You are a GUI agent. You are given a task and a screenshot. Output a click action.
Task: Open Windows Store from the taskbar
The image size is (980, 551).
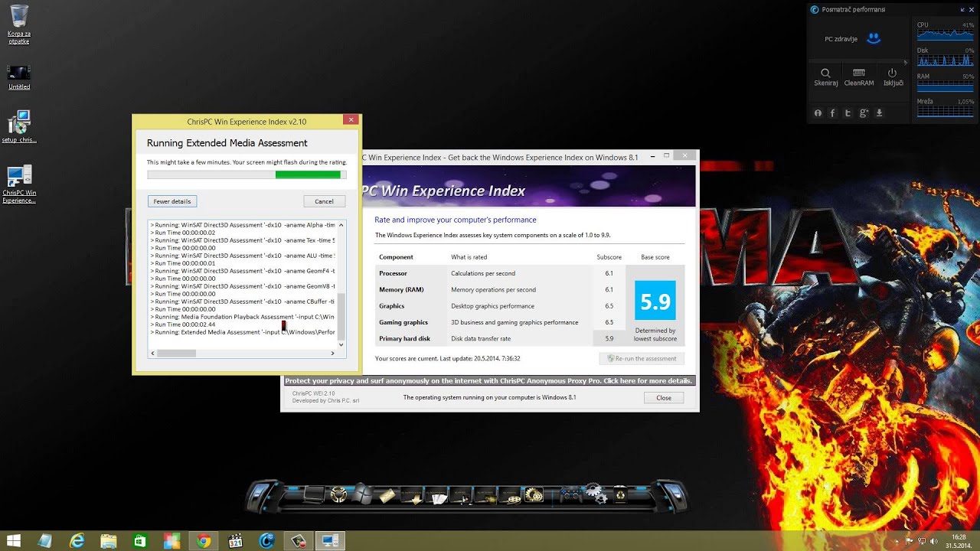coord(140,541)
